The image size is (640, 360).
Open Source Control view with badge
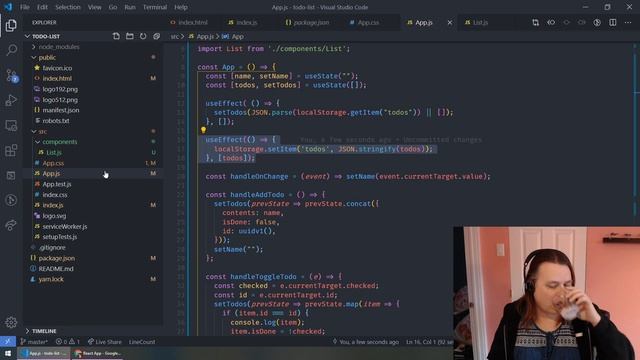click(11, 76)
